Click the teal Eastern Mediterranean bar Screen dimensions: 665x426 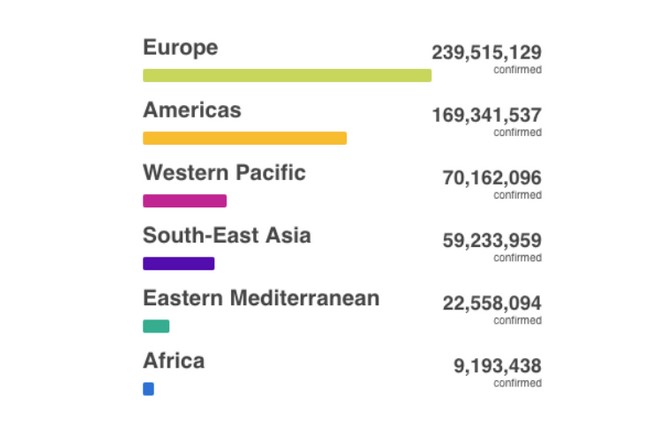click(x=156, y=326)
